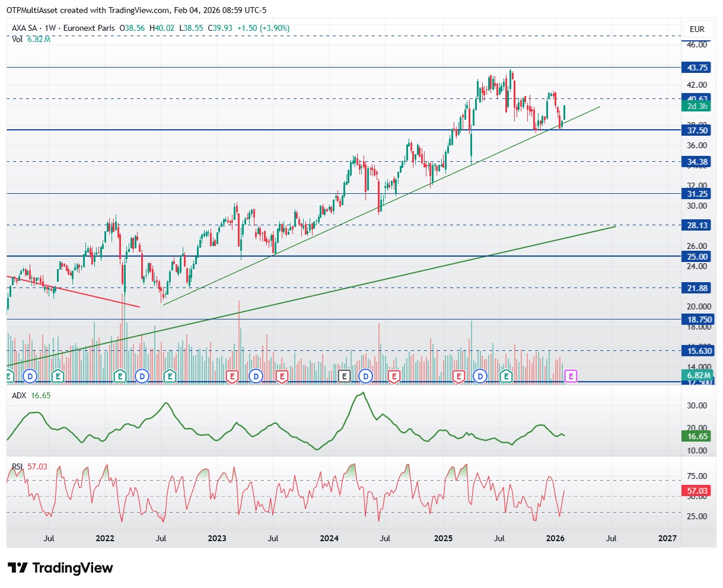The image size is (723, 588).
Task: Open the red earnings marker of early 2025
Action: (x=458, y=375)
